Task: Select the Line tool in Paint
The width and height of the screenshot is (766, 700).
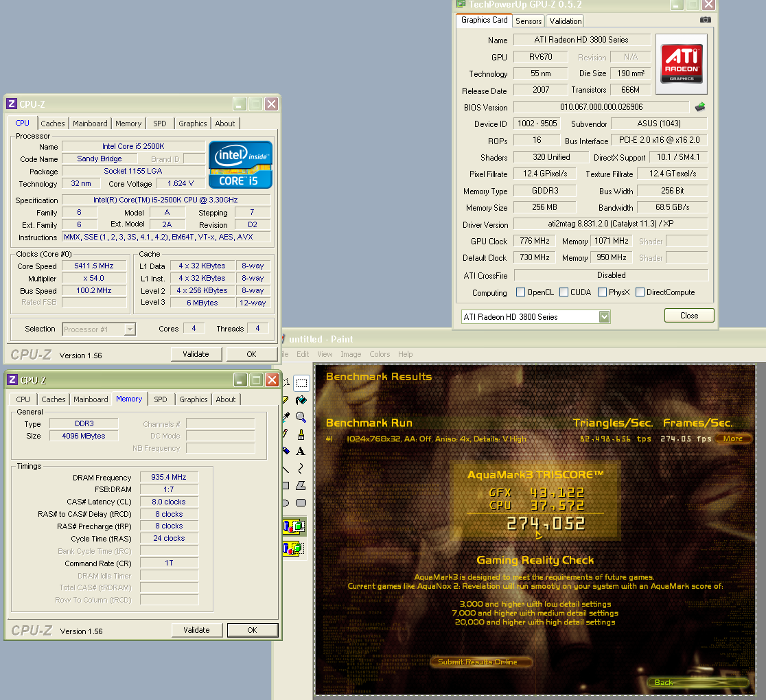Action: 286,468
